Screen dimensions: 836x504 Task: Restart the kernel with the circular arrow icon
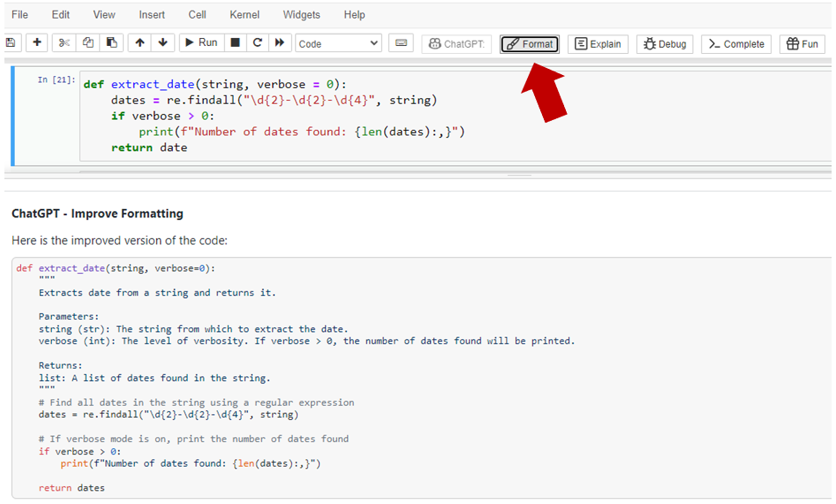coord(258,43)
